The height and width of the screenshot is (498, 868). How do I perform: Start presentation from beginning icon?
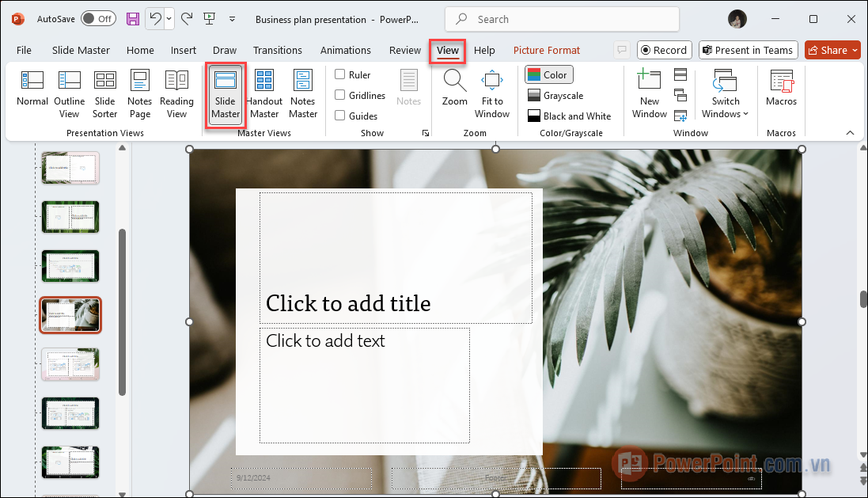(209, 19)
